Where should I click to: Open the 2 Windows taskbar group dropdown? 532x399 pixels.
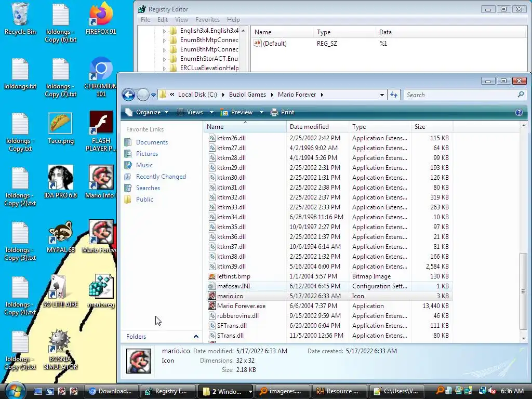(250, 392)
